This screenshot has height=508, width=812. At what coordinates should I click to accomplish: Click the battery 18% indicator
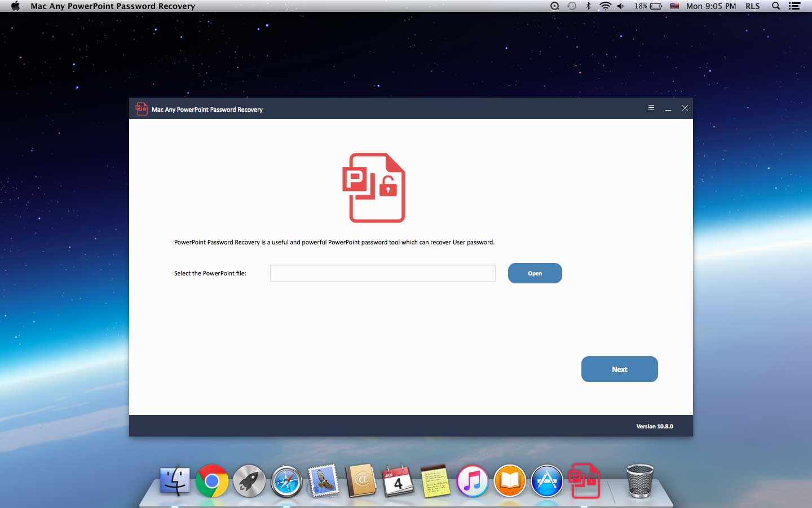pos(648,6)
